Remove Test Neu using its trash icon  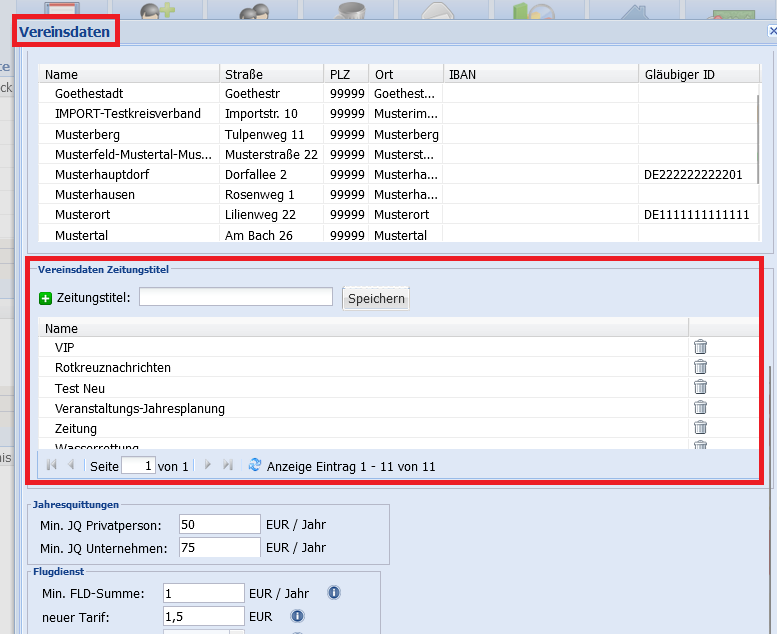[x=700, y=387]
